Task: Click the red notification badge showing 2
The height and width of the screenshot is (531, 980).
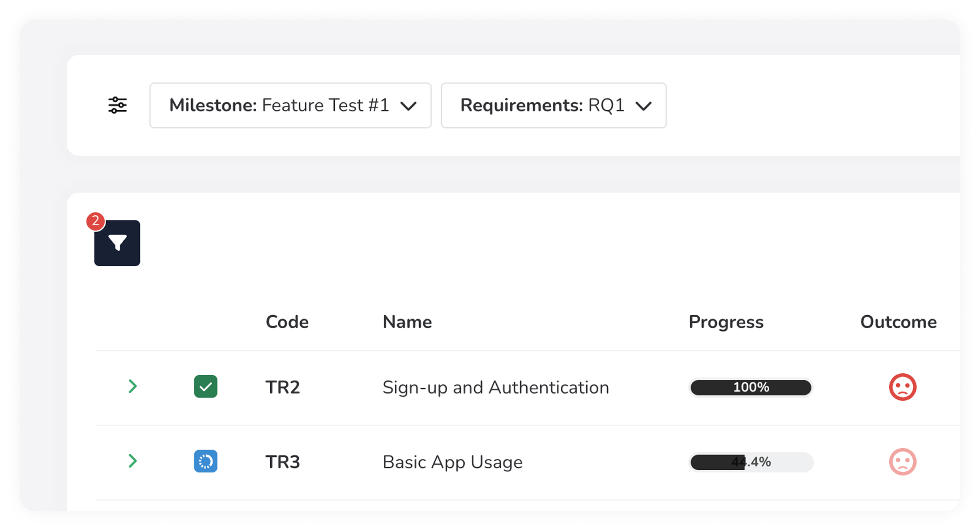Action: coord(95,221)
